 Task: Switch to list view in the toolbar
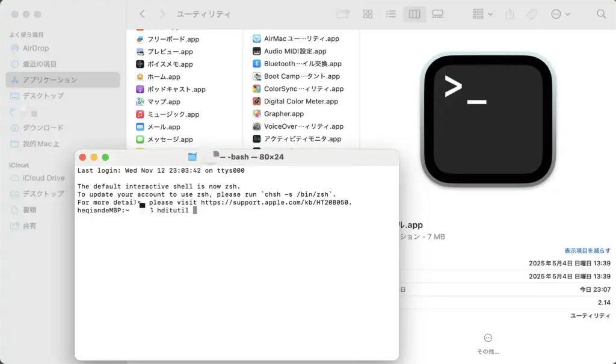391,14
